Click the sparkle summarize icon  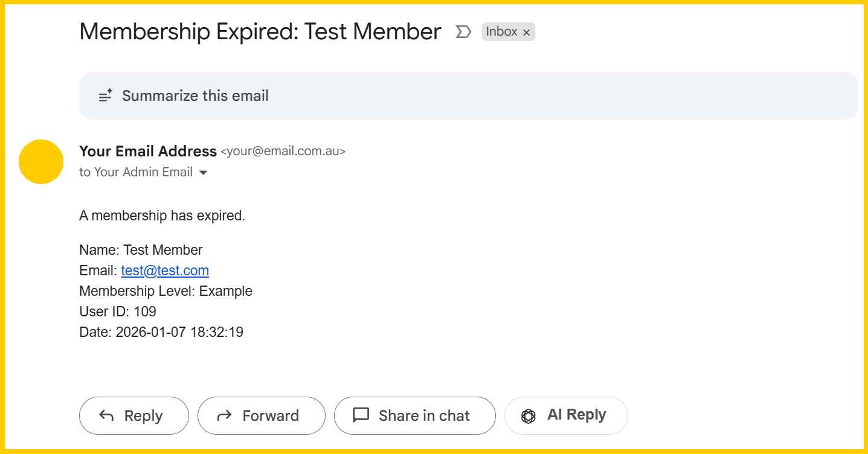(106, 95)
